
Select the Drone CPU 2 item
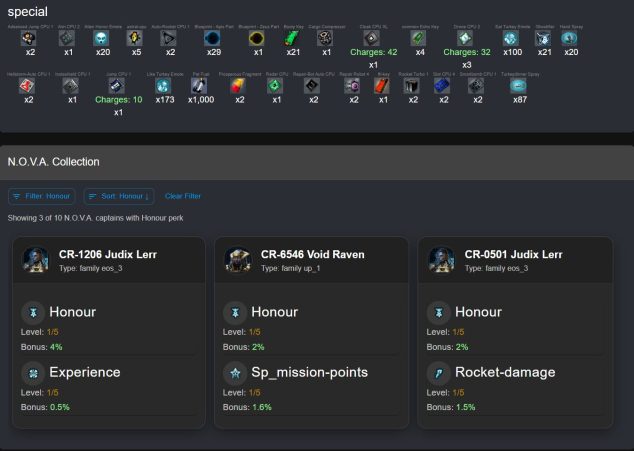pyautogui.click(x=465, y=37)
